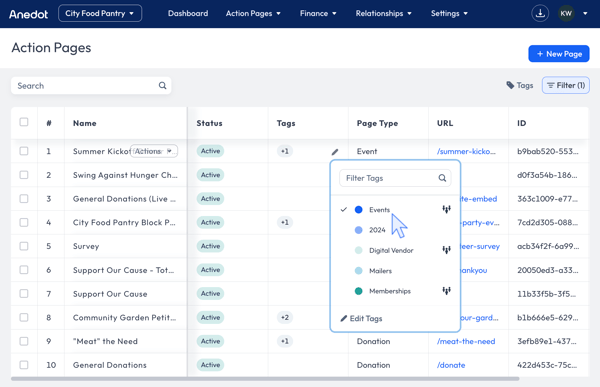Click the +2 tag badge in row 8
The image size is (600, 387).
point(285,317)
